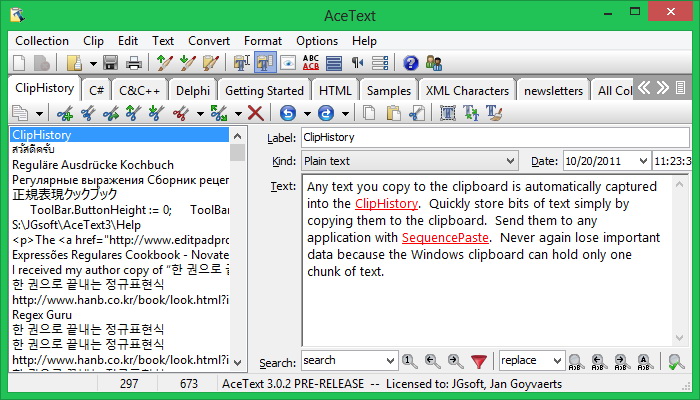Switch to the newsletters tab
This screenshot has width=700, height=400.
click(x=554, y=91)
